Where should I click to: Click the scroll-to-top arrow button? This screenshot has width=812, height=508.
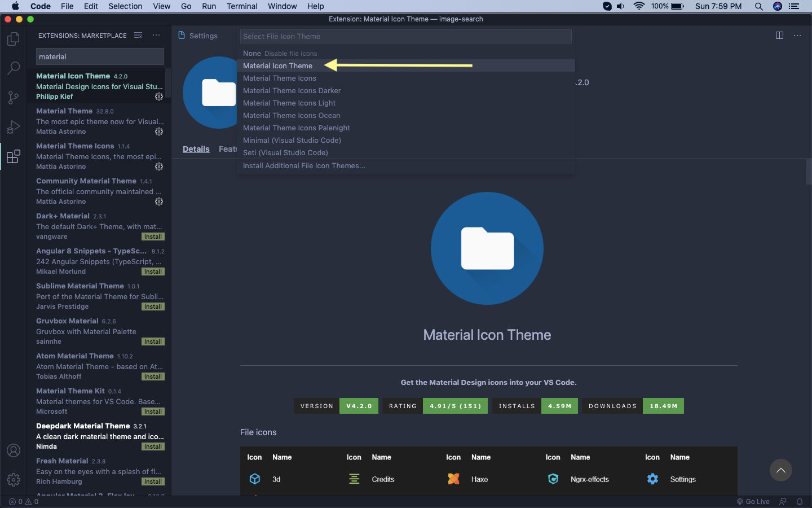[x=781, y=470]
